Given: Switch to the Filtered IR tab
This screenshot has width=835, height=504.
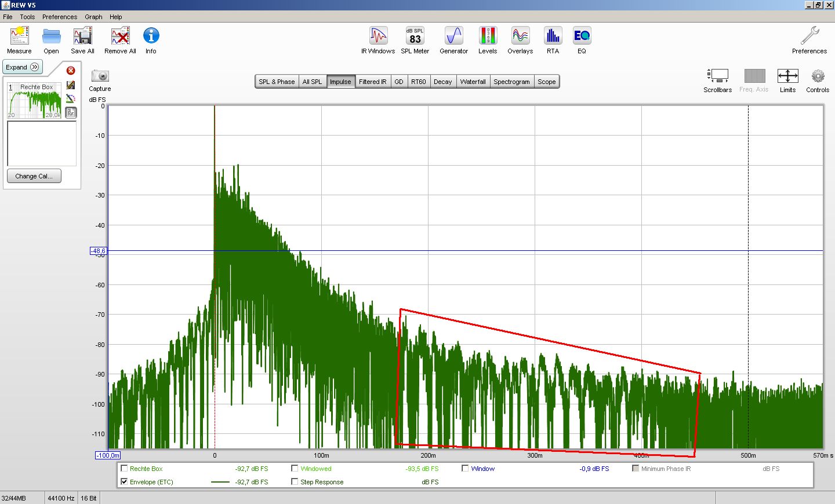Looking at the screenshot, I should (372, 82).
